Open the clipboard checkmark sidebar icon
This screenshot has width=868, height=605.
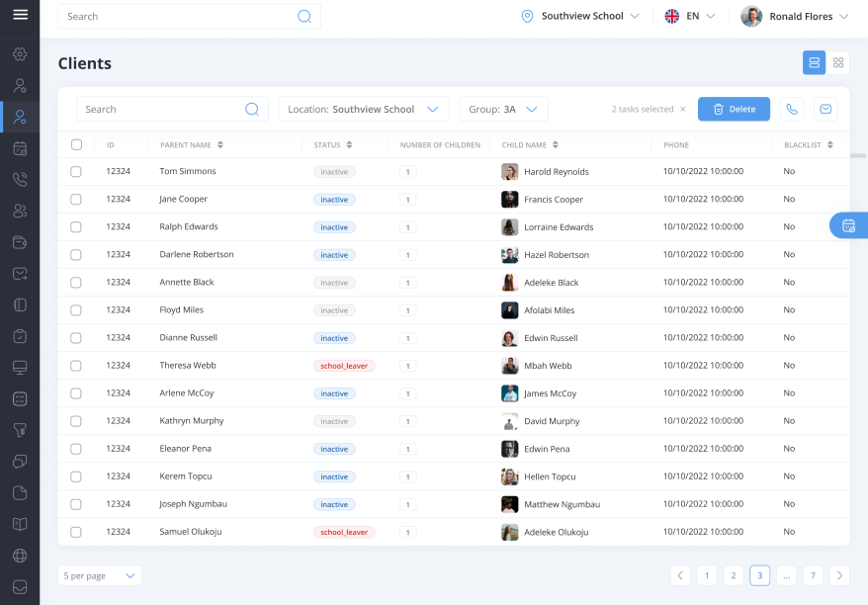point(20,336)
